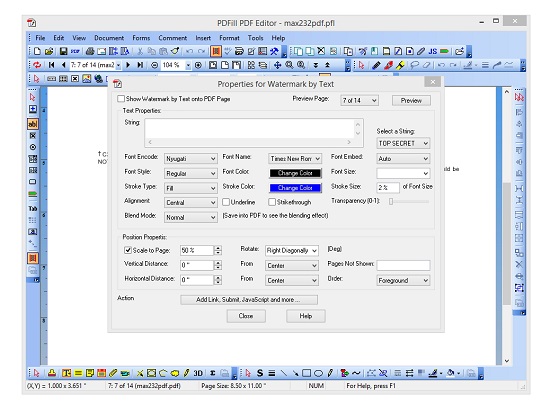Uncheck Scale to Page checkbox
The height and width of the screenshot is (414, 550).
tap(128, 250)
